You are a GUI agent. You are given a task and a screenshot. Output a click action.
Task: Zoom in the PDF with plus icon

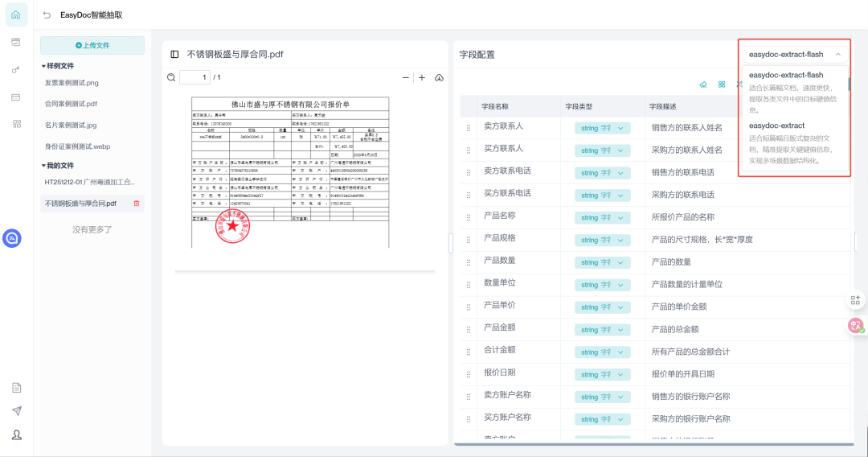pyautogui.click(x=422, y=78)
